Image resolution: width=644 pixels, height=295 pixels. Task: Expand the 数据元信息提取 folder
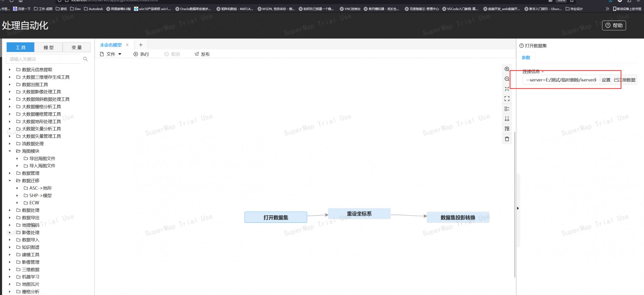[9, 70]
